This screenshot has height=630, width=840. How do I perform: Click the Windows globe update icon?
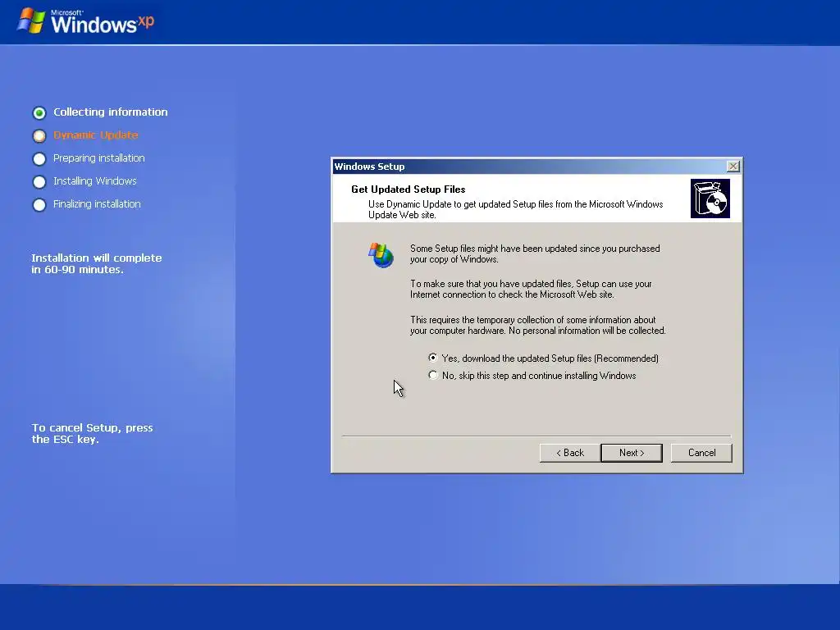coord(381,255)
